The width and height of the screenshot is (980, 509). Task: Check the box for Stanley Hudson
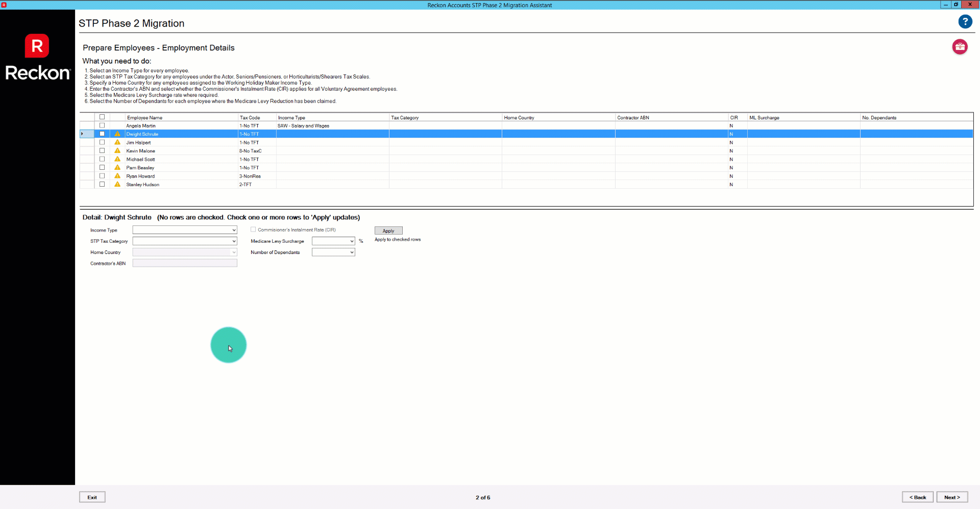point(102,184)
